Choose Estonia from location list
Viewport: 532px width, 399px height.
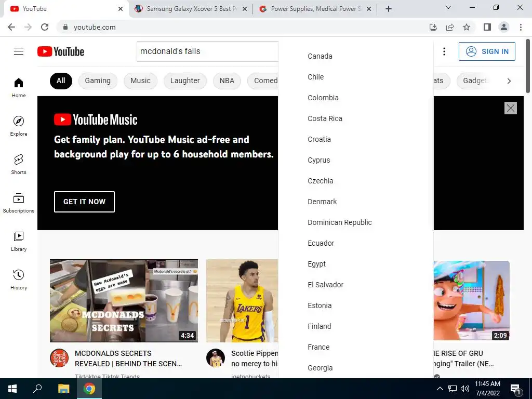tap(356, 305)
